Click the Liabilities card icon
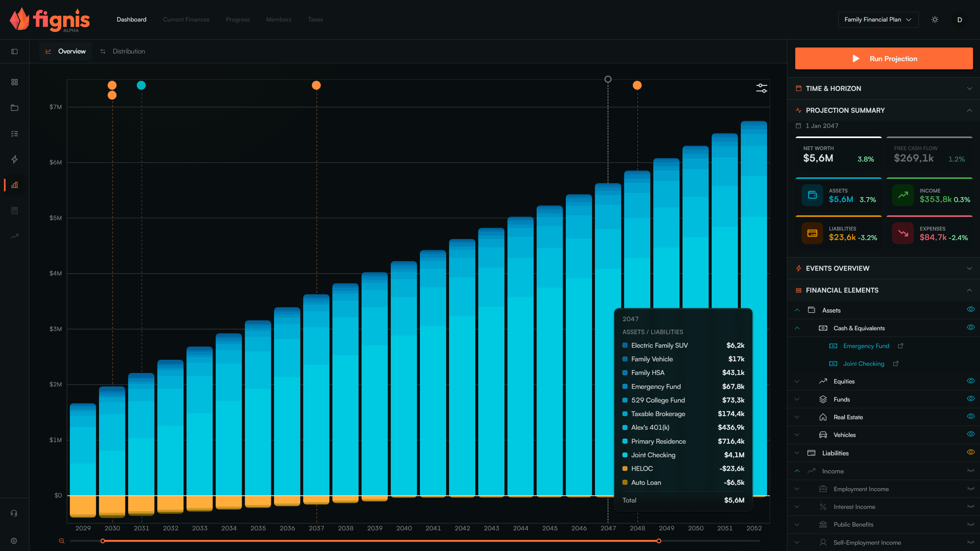The height and width of the screenshot is (551, 980). point(812,233)
